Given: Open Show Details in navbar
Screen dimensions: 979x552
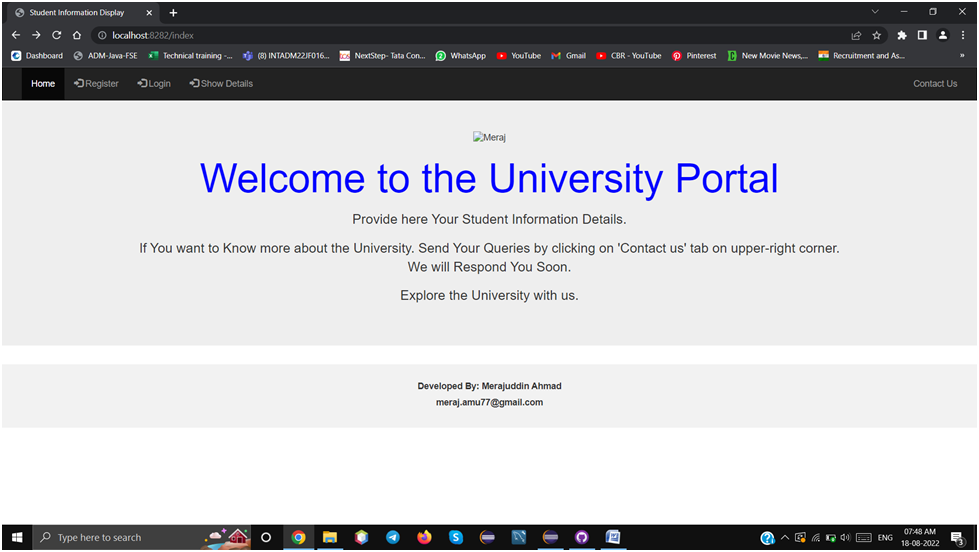Looking at the screenshot, I should coord(221,84).
